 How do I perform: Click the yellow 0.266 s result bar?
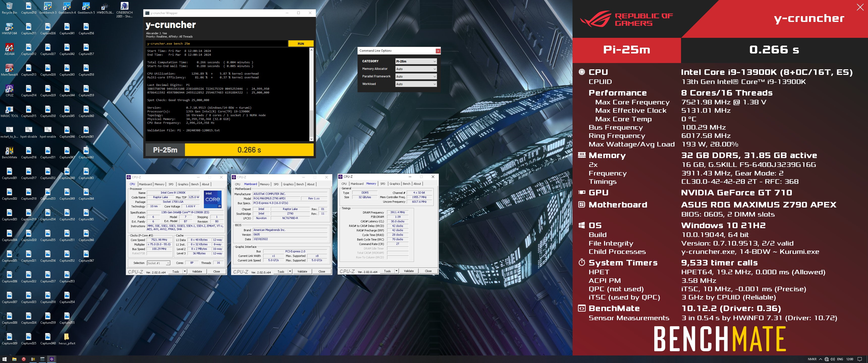pos(249,150)
